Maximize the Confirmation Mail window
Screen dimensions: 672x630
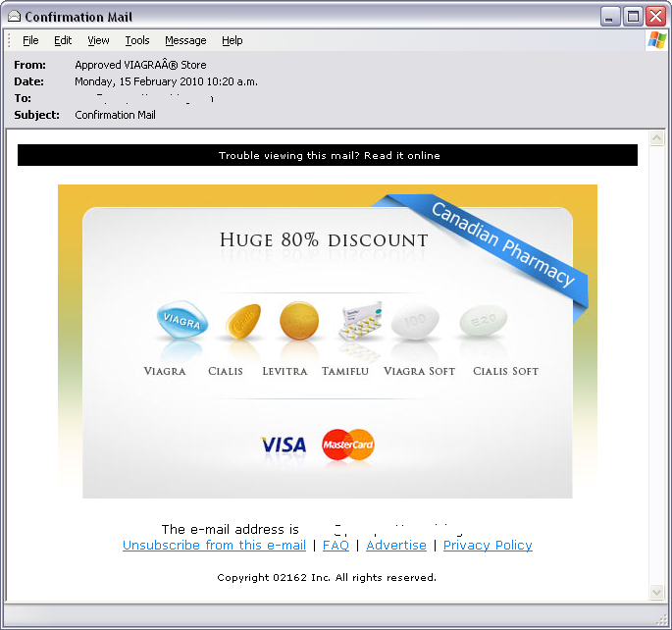[x=633, y=17]
